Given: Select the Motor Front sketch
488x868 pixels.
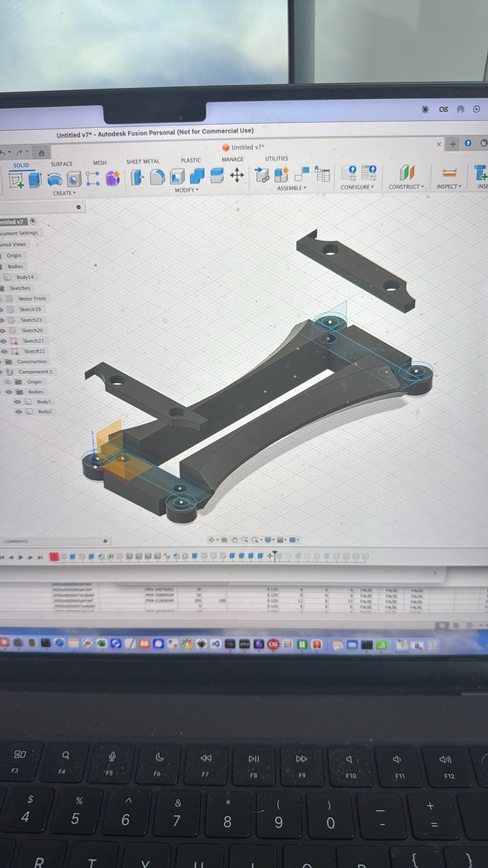Looking at the screenshot, I should (32, 299).
